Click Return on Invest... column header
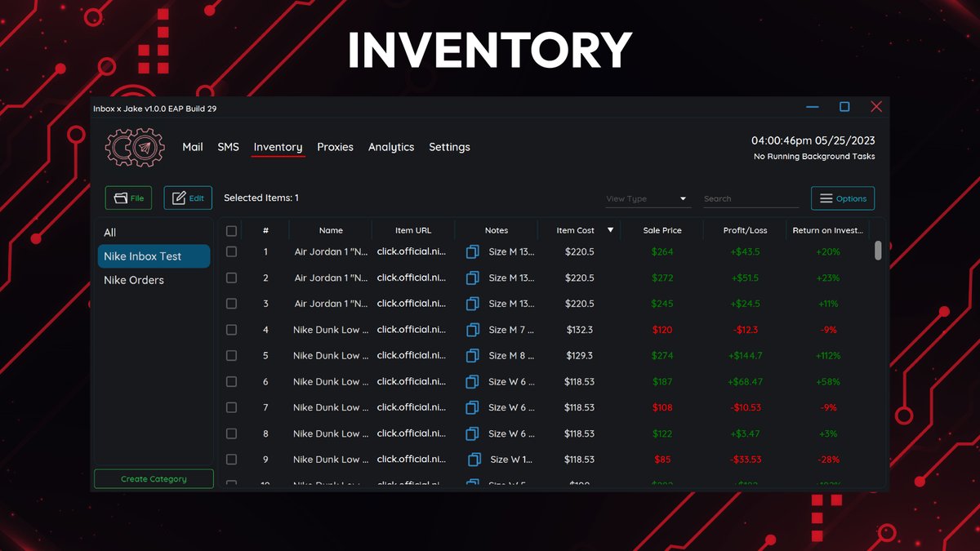 pos(827,230)
